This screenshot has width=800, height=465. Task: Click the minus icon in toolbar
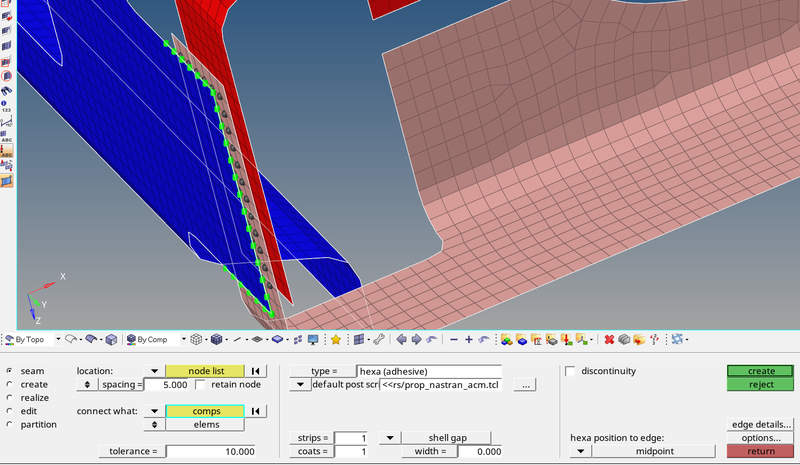pos(454,340)
